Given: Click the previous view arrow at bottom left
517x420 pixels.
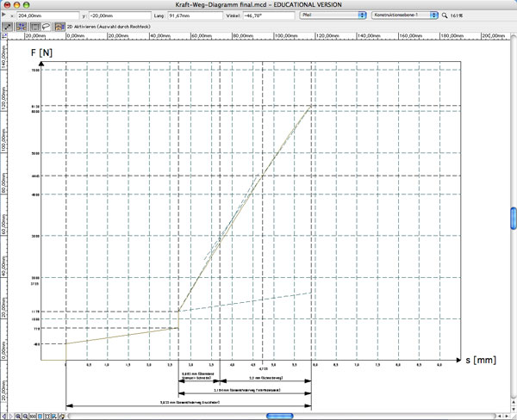Looking at the screenshot, I should click(x=4, y=417).
